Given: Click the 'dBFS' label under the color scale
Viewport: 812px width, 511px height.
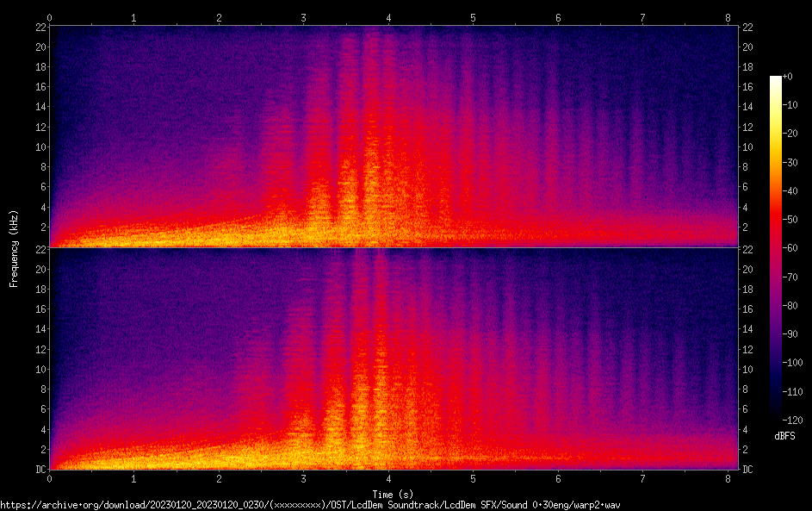Looking at the screenshot, I should pyautogui.click(x=784, y=437).
